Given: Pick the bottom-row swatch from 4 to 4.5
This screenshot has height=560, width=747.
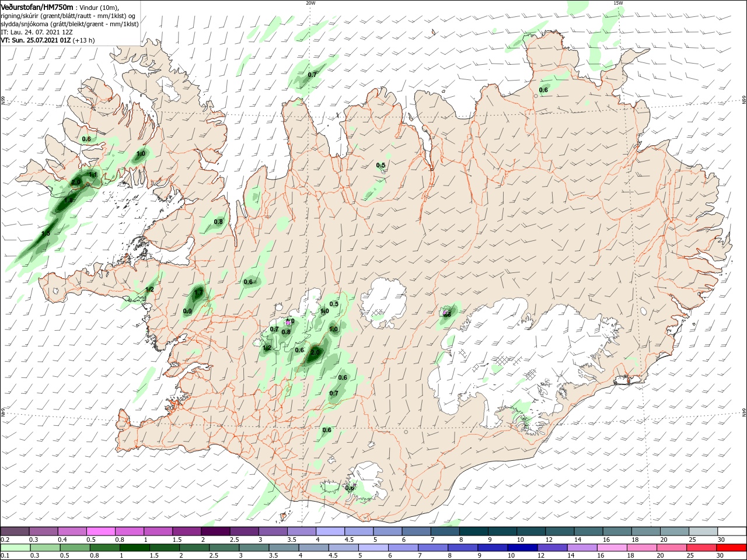Looking at the screenshot, I should click(x=314, y=548).
